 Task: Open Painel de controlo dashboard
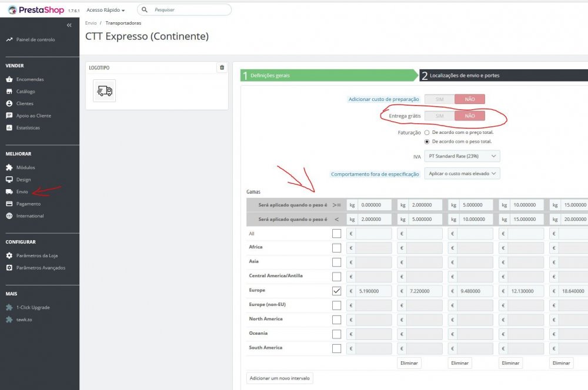(35, 39)
